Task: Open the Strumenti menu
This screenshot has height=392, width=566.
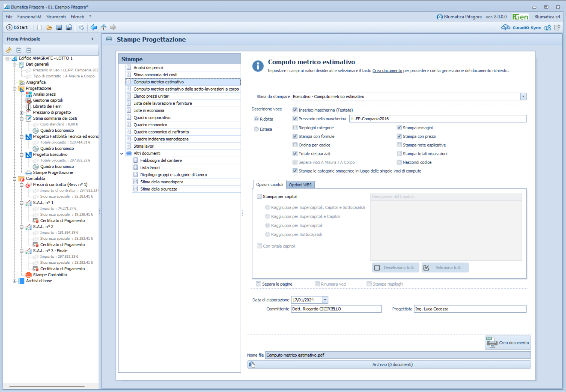Action: click(x=56, y=17)
